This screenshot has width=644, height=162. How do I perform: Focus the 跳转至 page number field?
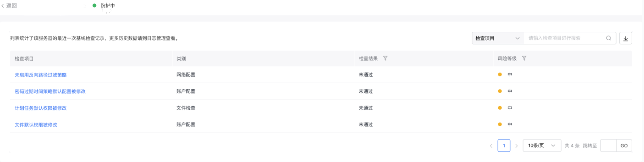pyautogui.click(x=608, y=146)
